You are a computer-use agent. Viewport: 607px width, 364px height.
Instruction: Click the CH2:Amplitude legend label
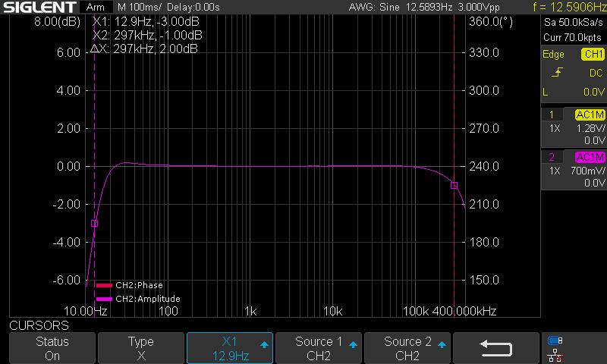tap(148, 299)
